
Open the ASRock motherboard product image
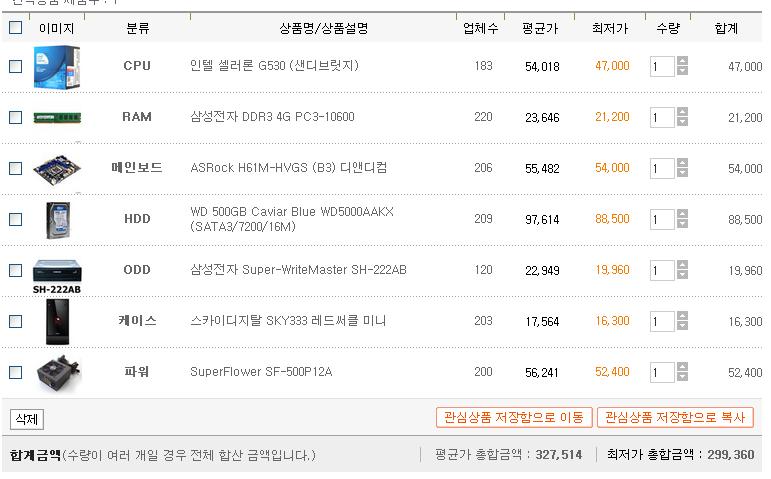[x=57, y=170]
